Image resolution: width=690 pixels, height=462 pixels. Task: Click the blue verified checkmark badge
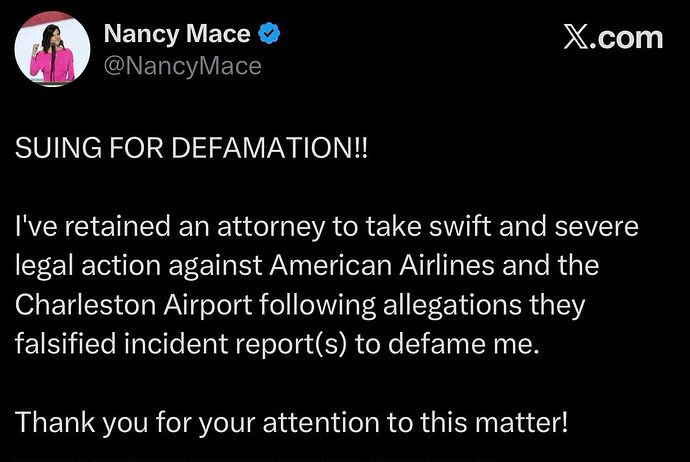269,35
